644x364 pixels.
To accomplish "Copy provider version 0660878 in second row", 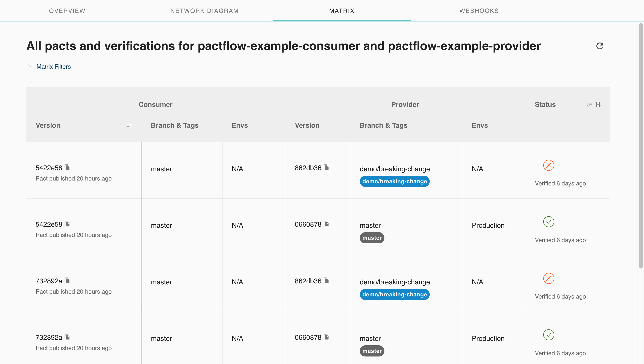I will [326, 224].
